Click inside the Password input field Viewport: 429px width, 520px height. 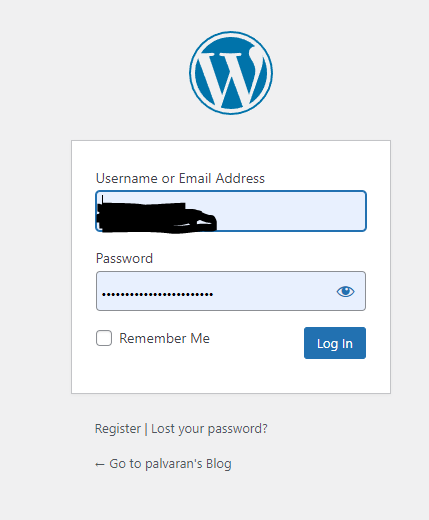[x=231, y=291]
